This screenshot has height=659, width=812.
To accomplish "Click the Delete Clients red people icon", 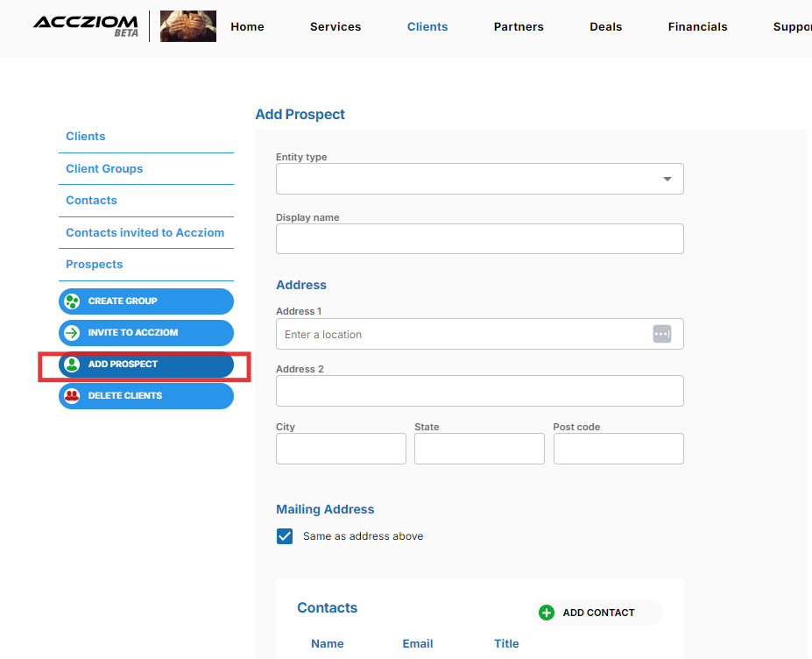I will pos(72,396).
